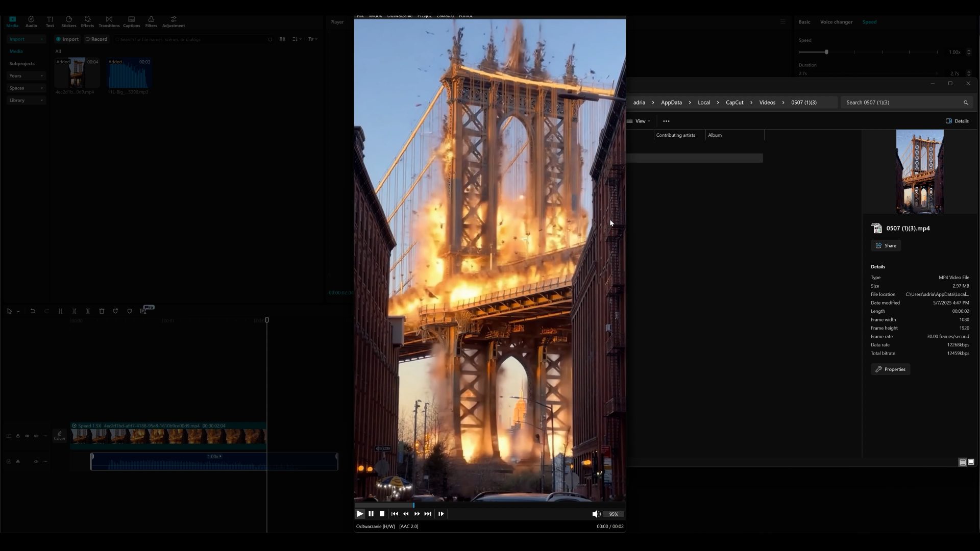The height and width of the screenshot is (551, 980).
Task: Toggle the Details pane in File Explorer
Action: [957, 121]
